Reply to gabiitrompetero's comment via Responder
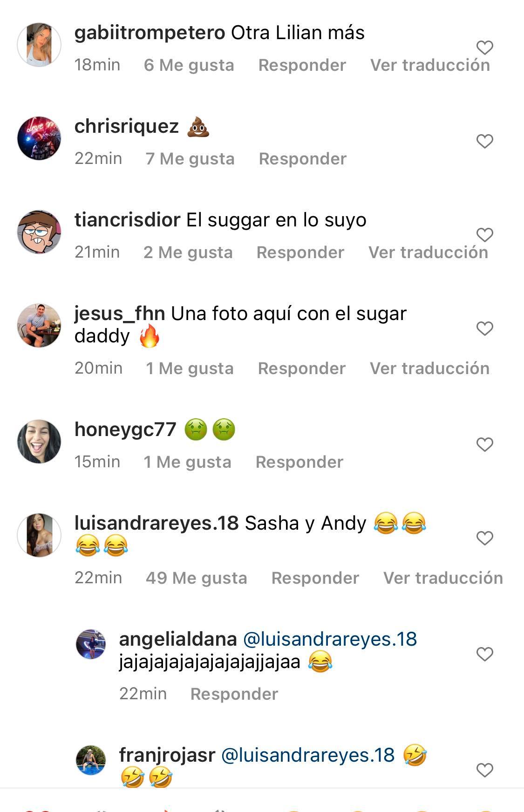The height and width of the screenshot is (812, 524). (302, 65)
